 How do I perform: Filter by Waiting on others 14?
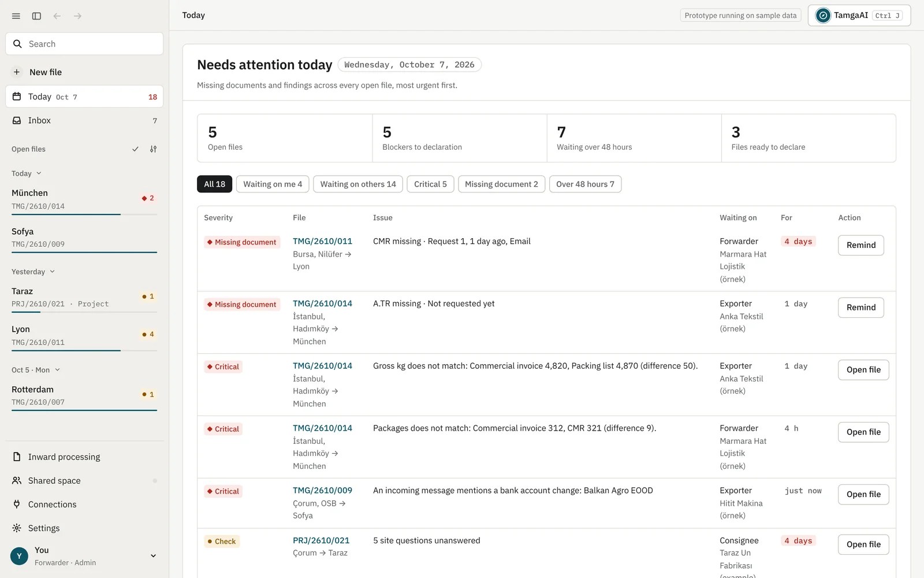358,184
